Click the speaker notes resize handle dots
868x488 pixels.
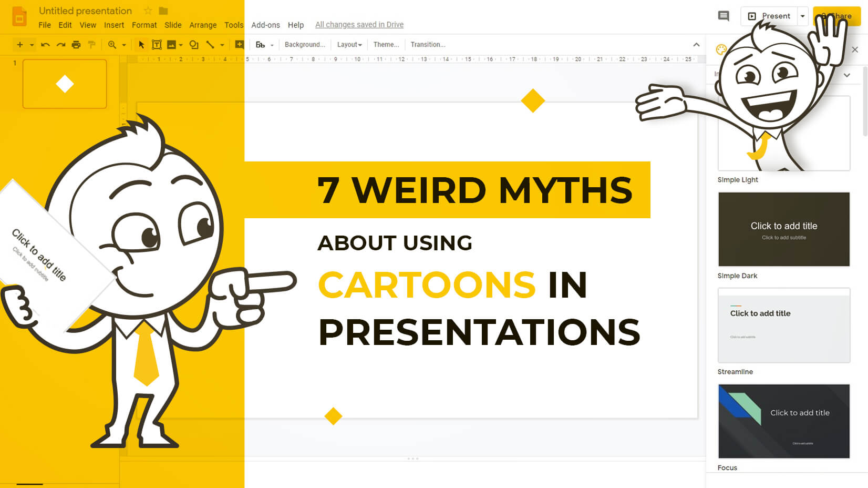413,459
